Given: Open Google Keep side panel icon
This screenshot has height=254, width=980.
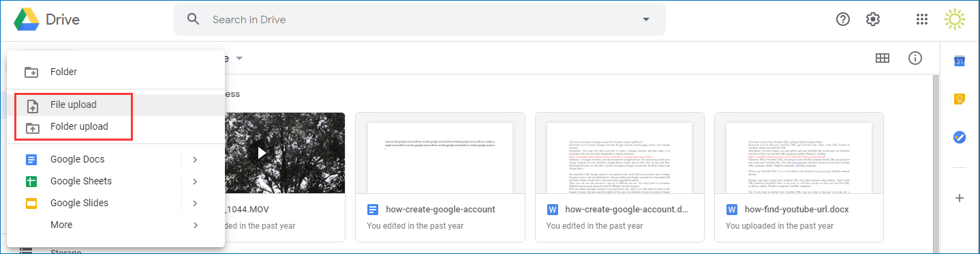Looking at the screenshot, I should pyautogui.click(x=960, y=100).
